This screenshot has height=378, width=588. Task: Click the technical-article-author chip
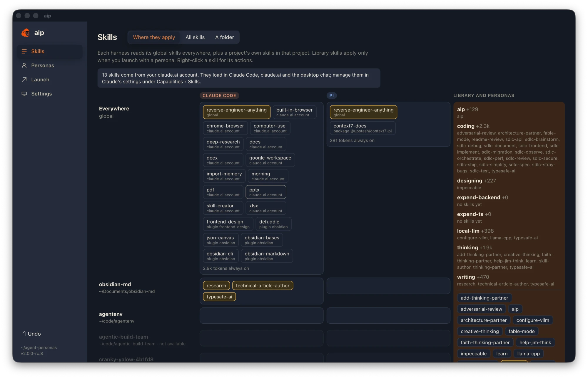pos(263,285)
